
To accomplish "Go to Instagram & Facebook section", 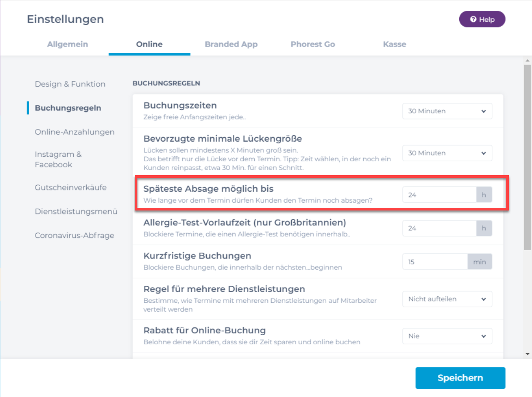I will point(58,159).
